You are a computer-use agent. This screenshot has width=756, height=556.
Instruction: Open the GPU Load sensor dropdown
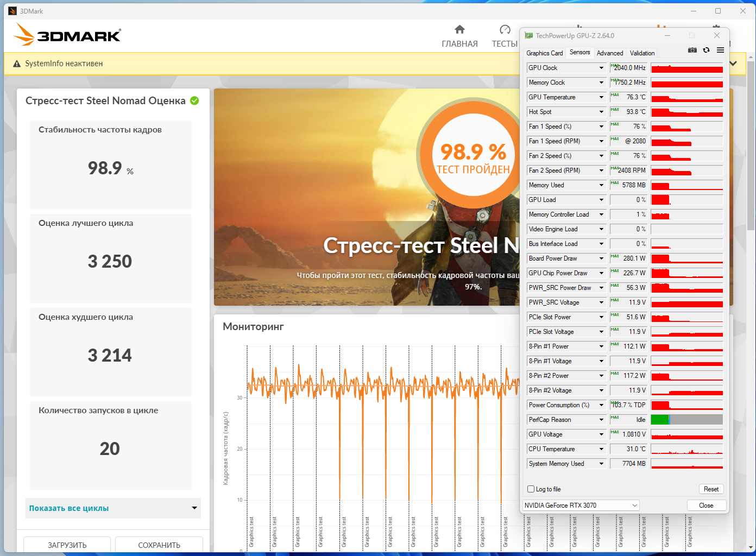click(602, 200)
